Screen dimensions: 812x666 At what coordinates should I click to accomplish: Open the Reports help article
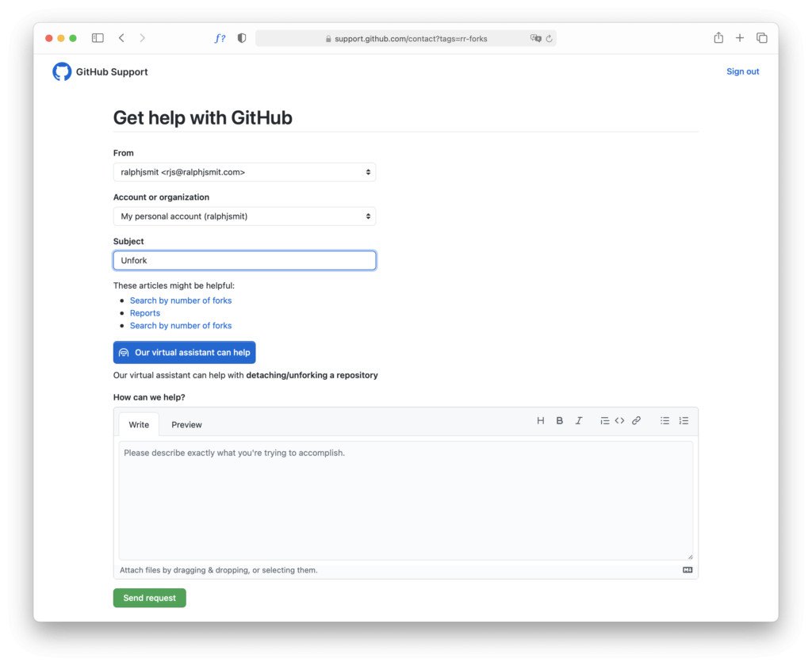145,312
